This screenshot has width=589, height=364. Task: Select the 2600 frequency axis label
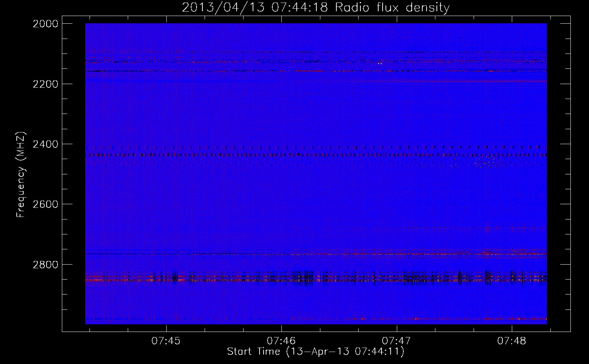[46, 204]
